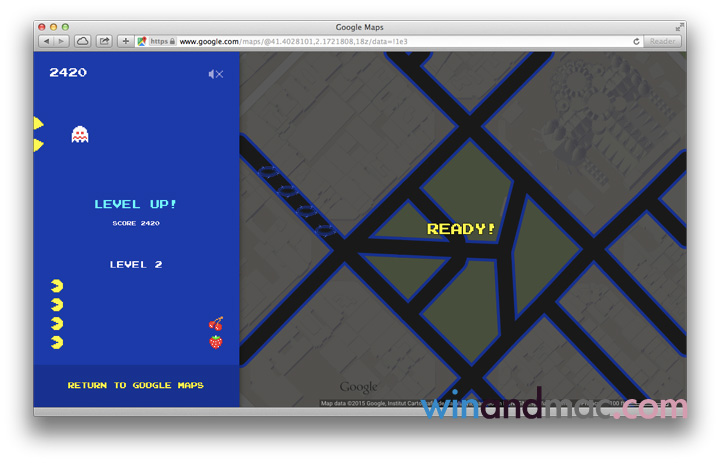This screenshot has width=720, height=463.
Task: Open the Share button in toolbar
Action: 104,41
